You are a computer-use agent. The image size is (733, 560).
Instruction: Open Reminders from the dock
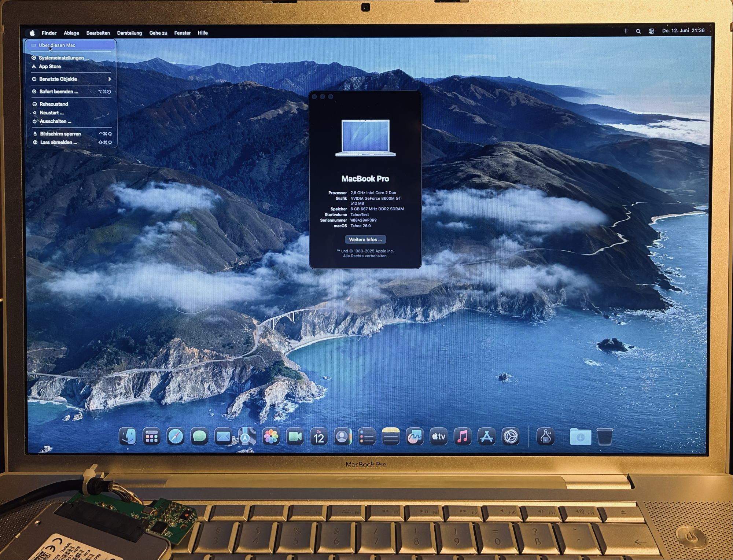[366, 436]
